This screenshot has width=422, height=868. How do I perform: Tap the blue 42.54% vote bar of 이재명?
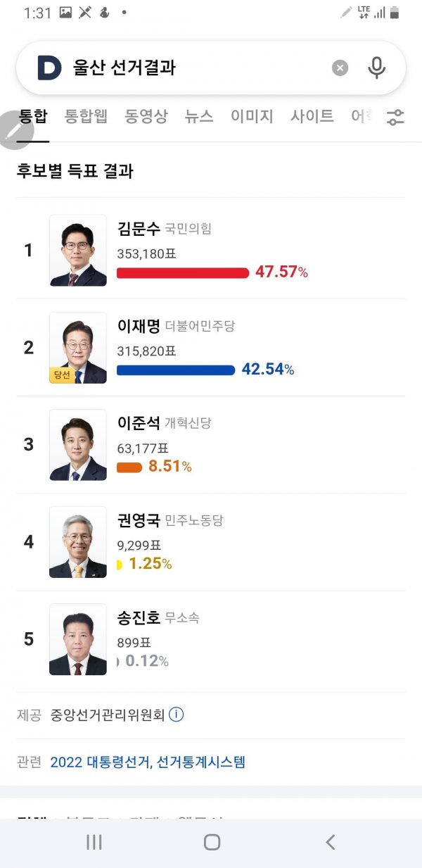click(176, 370)
